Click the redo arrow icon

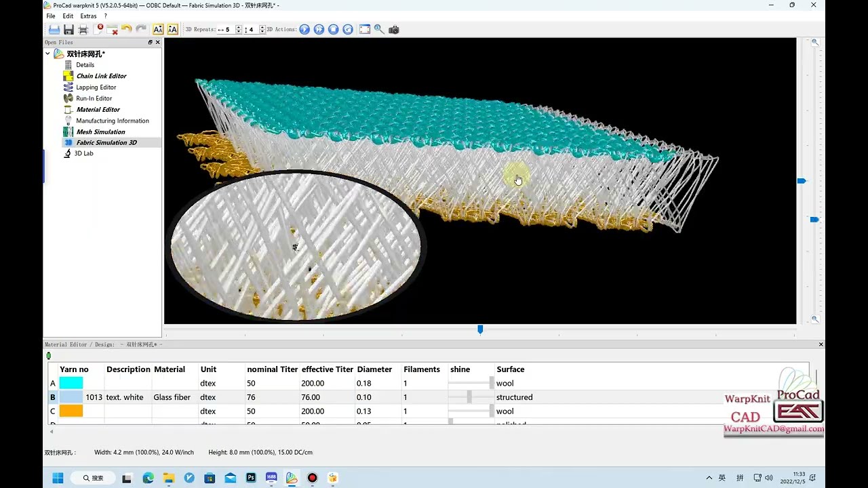click(141, 29)
